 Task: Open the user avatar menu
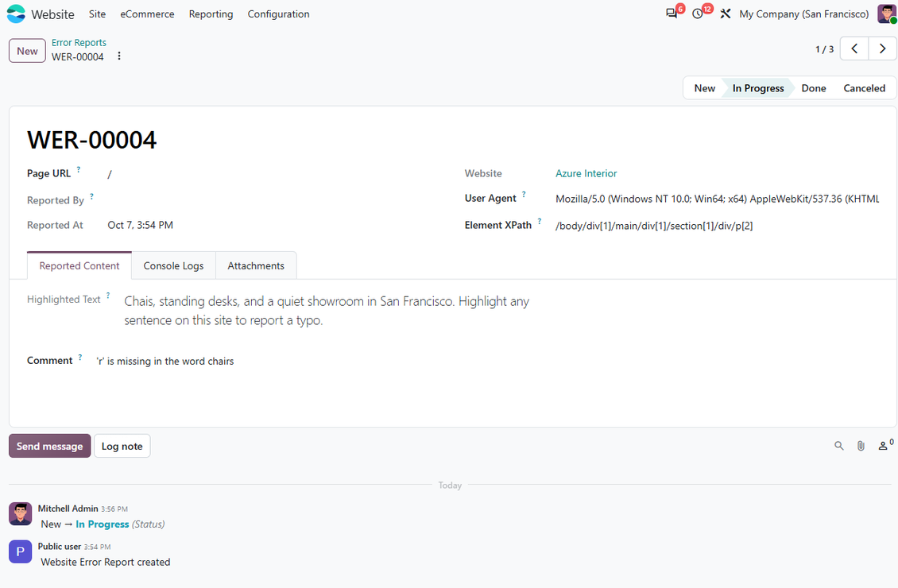[886, 14]
